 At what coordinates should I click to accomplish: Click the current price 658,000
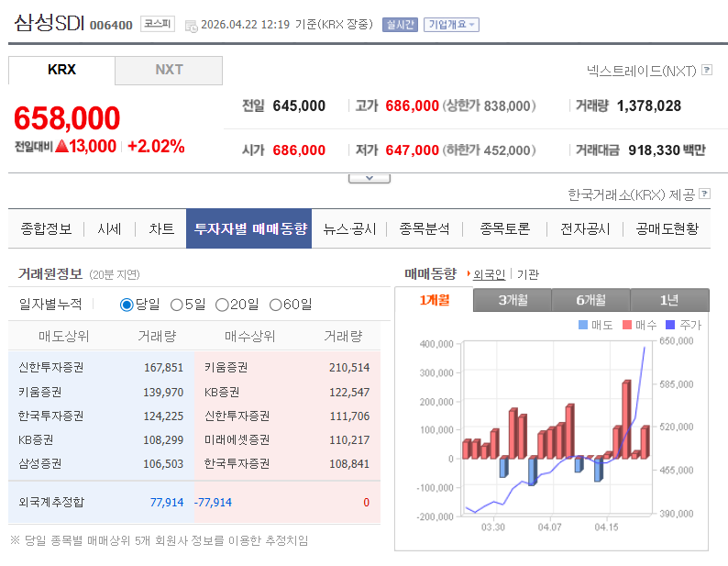[67, 118]
